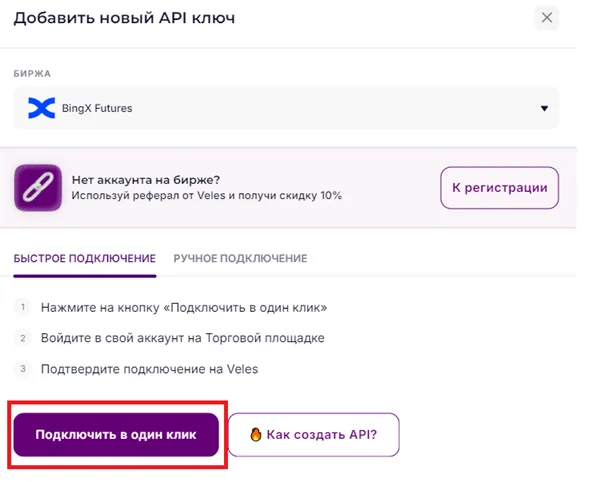Viewport: 608px width, 482px height.
Task: Click the Войдите в свой аккаунт step text
Action: coord(182,338)
